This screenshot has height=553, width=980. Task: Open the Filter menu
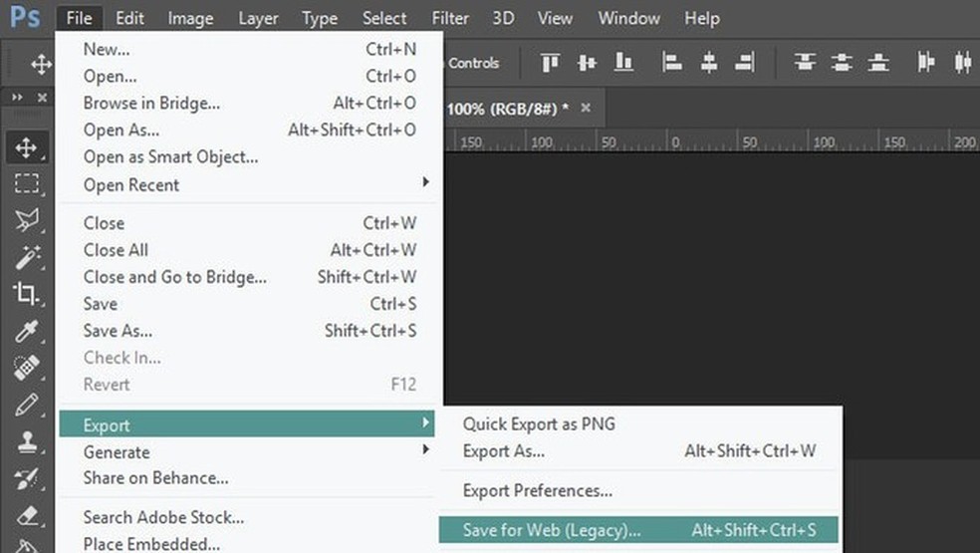pos(450,18)
